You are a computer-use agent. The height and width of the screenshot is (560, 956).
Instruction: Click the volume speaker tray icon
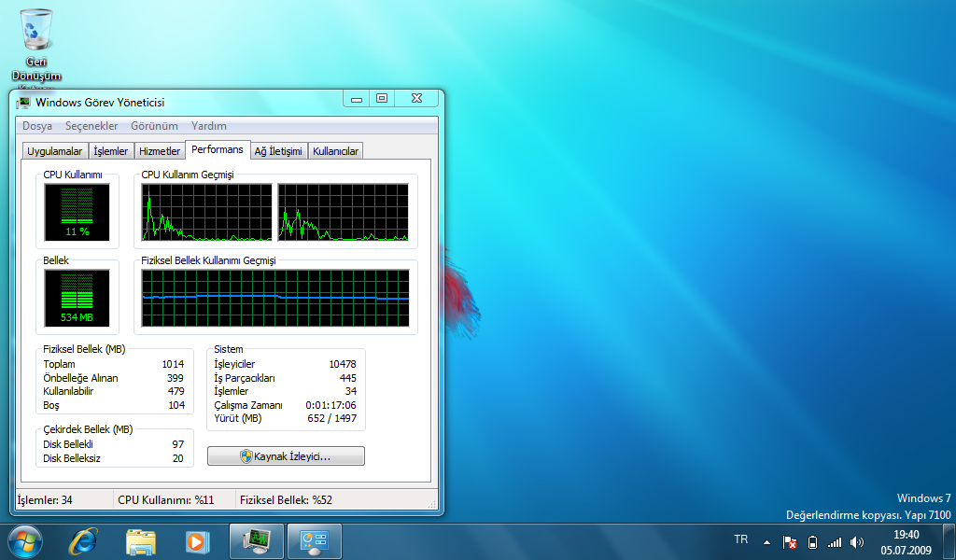[857, 541]
